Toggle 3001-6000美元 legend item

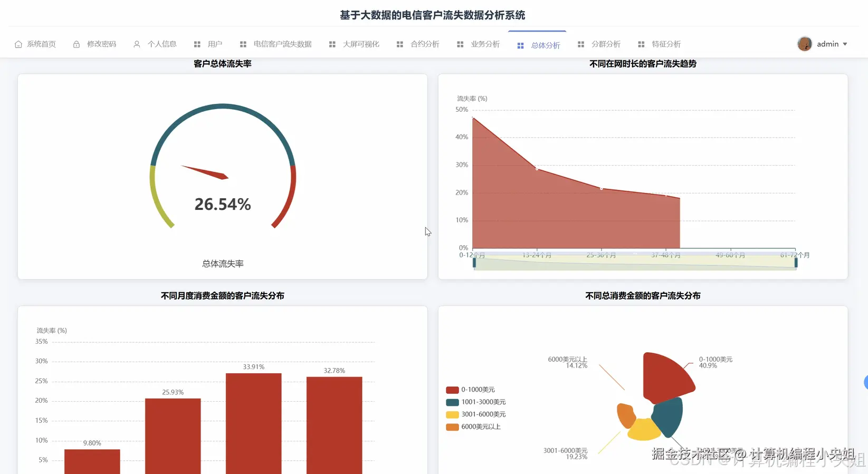(476, 414)
